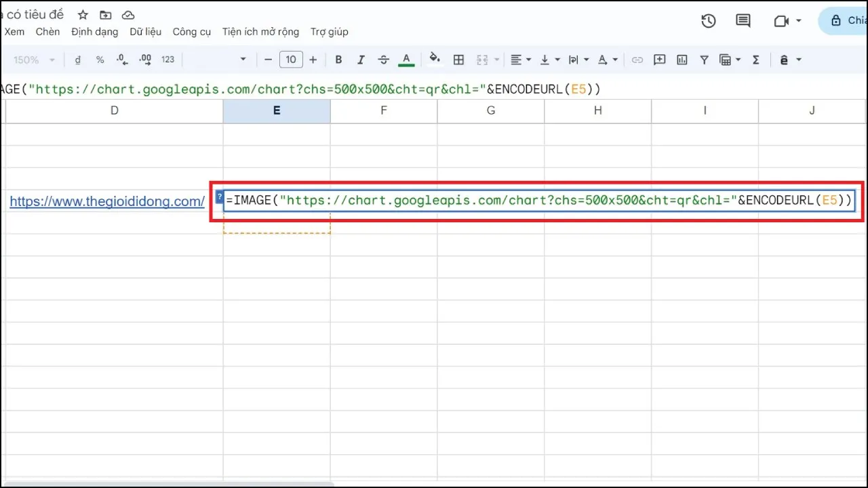
Task: Open the Tiện ích mở rộng menu
Action: (x=260, y=32)
